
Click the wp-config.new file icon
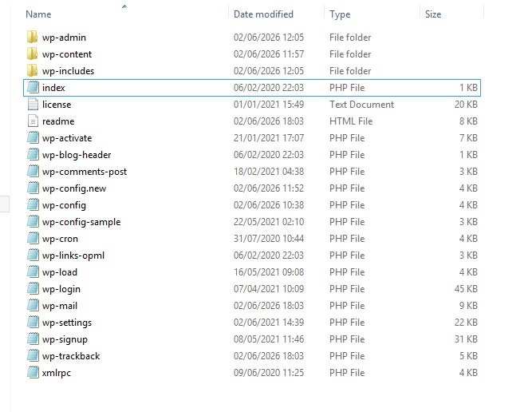[33, 188]
